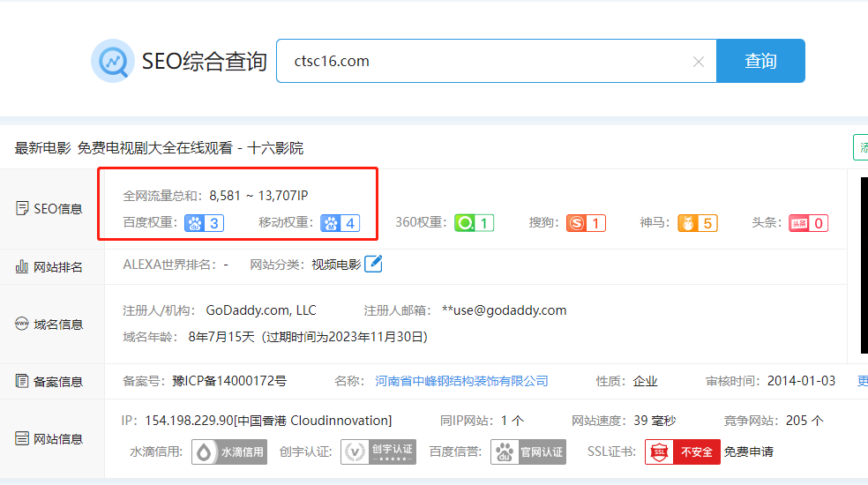Select the 备案信息 sidebar section
868x485 pixels.
(x=50, y=382)
